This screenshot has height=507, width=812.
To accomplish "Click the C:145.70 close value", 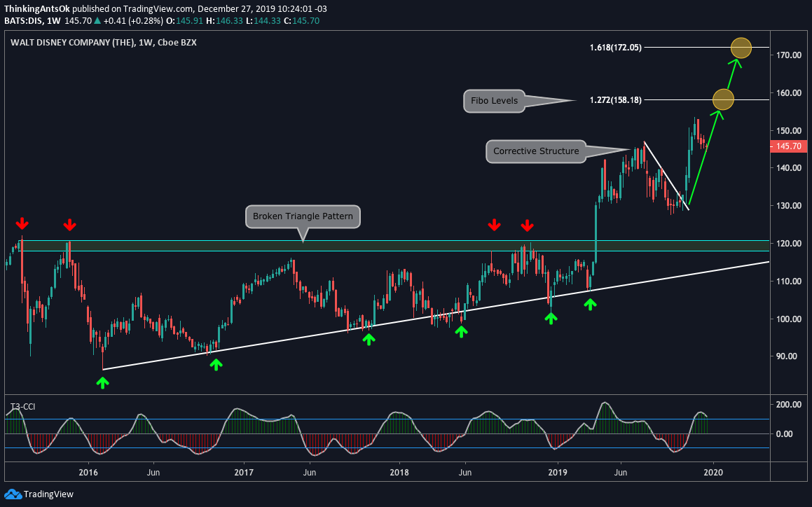I will tap(302, 21).
